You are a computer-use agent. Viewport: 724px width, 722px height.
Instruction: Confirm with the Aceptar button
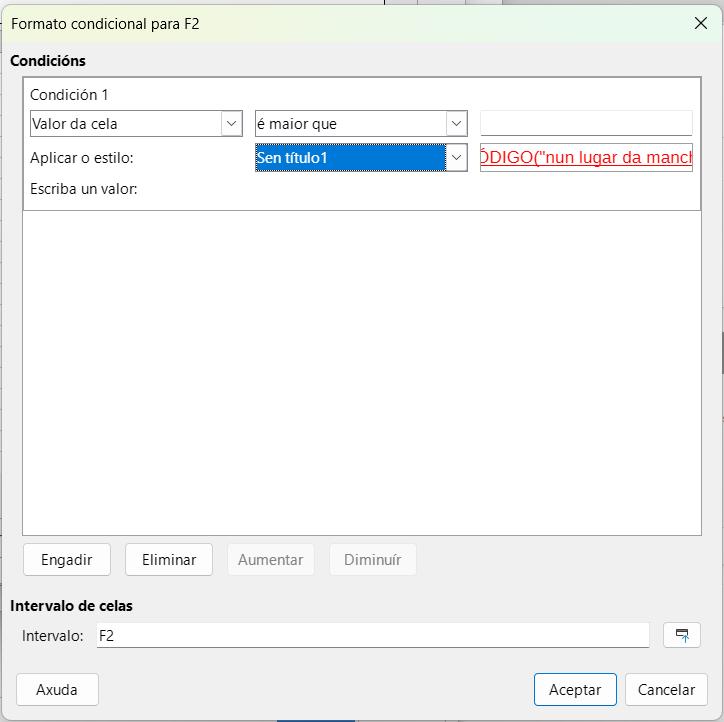point(575,690)
